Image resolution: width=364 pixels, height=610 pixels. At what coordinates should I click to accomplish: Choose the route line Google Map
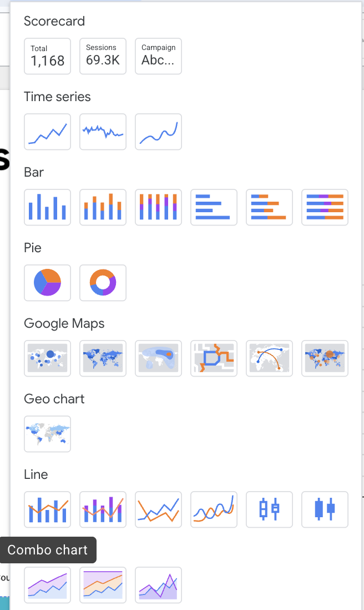click(214, 358)
